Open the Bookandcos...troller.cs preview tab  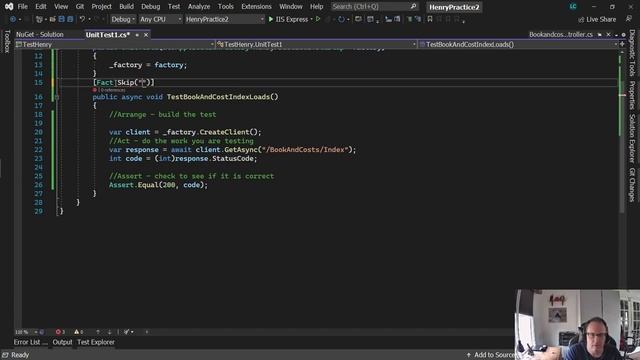(x=561, y=35)
